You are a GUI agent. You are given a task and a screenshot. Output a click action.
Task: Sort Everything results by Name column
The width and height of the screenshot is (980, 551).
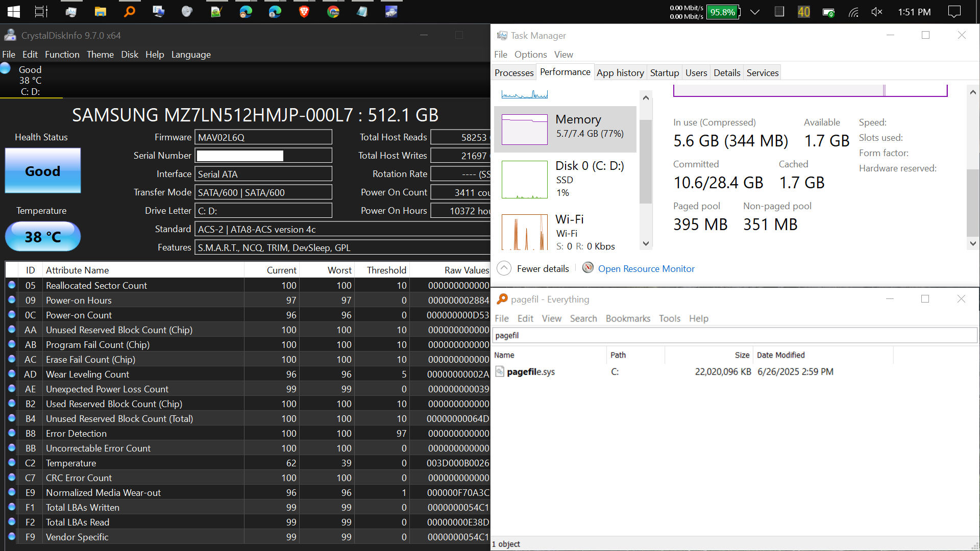pos(549,355)
